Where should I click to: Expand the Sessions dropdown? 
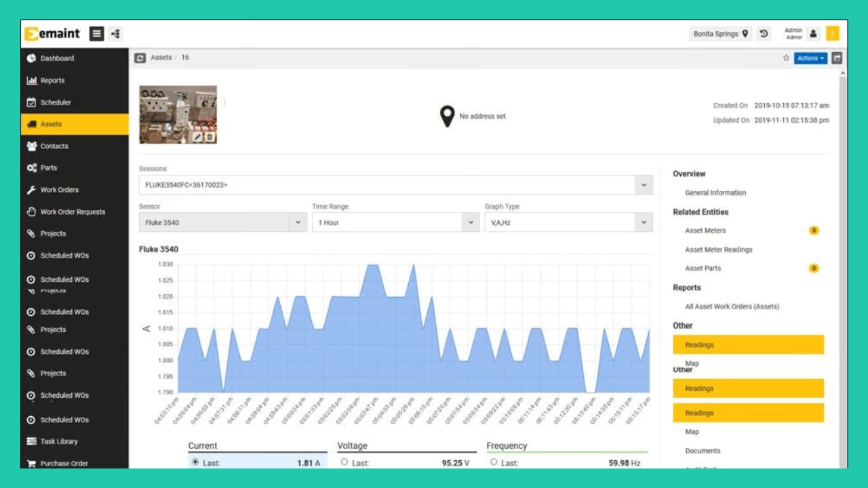[644, 185]
